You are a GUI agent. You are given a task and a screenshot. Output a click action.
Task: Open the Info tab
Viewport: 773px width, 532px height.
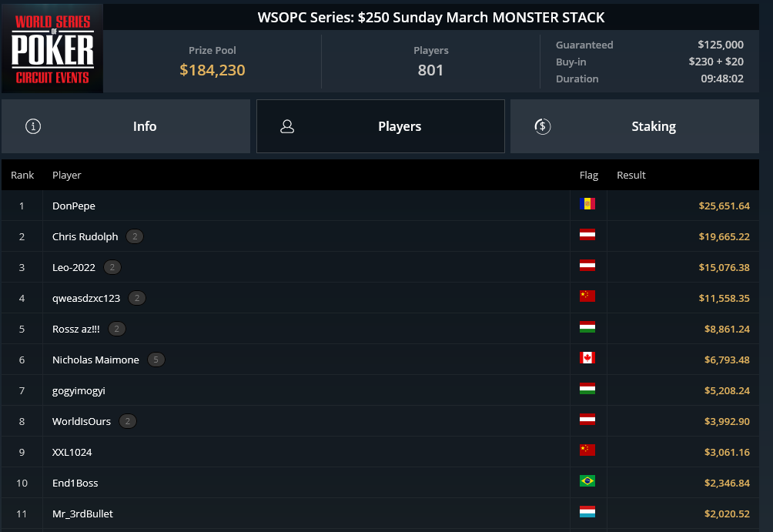tap(125, 126)
